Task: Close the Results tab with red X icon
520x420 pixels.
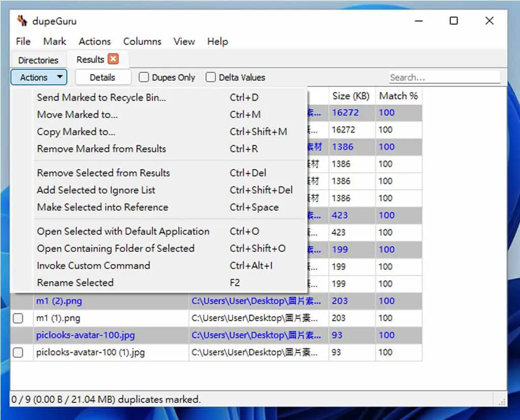Action: (x=113, y=59)
